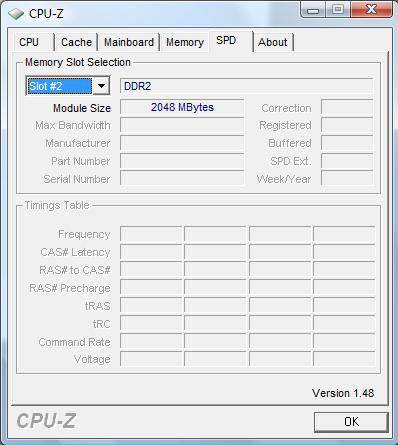Close the CPU-Z window

pos(371,9)
